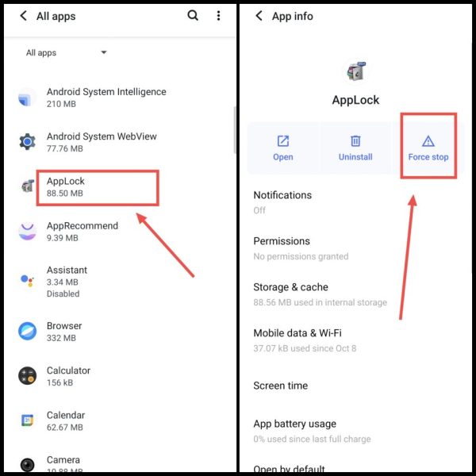Open the App battery usage entry
This screenshot has width=476, height=476.
click(x=355, y=431)
